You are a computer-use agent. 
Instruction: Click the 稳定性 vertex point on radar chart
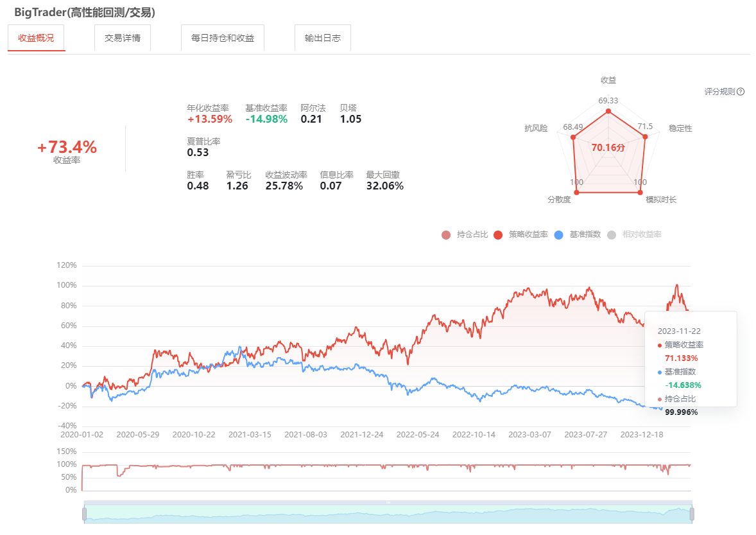(x=646, y=136)
